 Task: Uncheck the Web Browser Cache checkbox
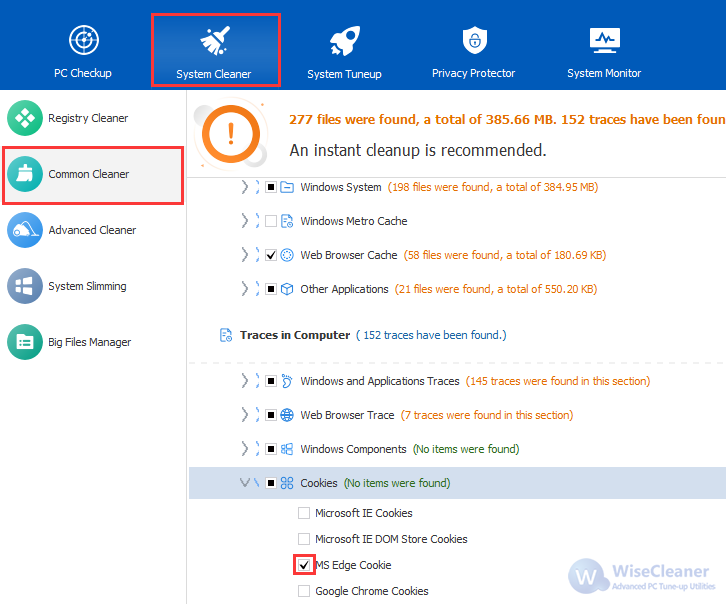[271, 255]
